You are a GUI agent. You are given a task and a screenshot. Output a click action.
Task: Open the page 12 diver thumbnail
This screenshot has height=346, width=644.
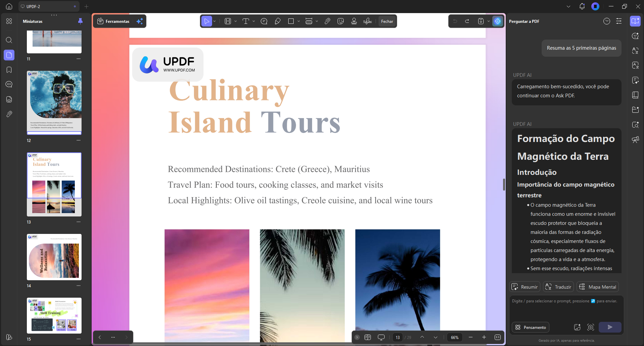click(x=54, y=103)
